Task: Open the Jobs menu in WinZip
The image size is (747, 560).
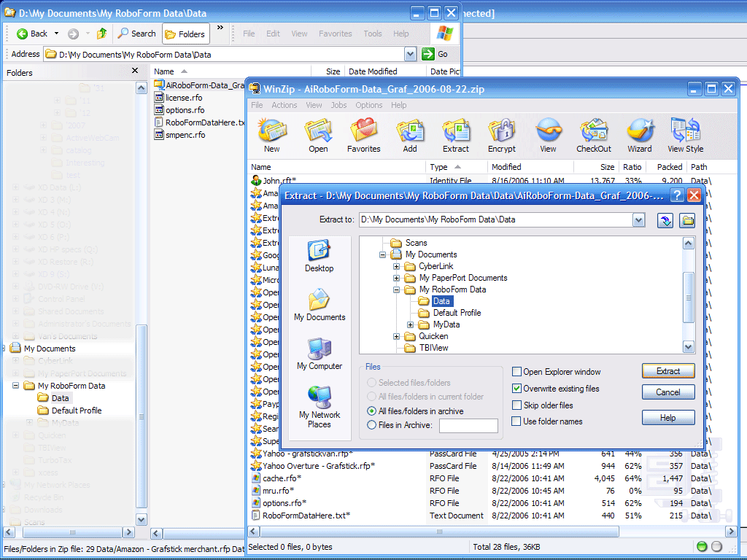Action: coord(338,105)
